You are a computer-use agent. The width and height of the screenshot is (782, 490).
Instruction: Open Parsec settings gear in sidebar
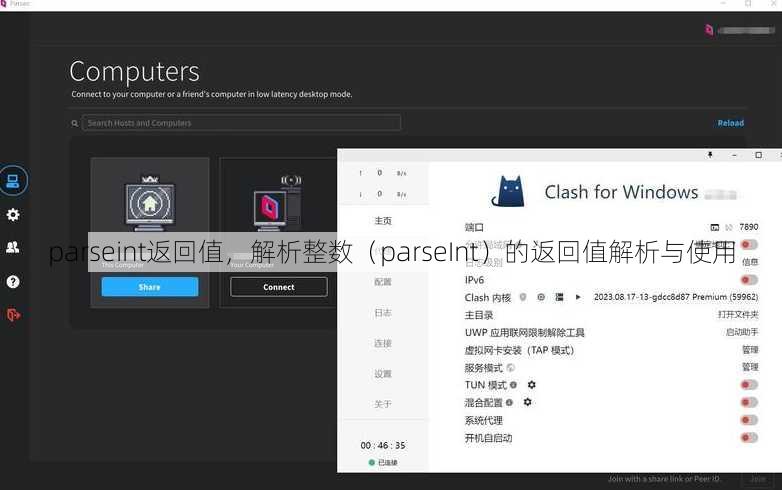click(x=13, y=214)
